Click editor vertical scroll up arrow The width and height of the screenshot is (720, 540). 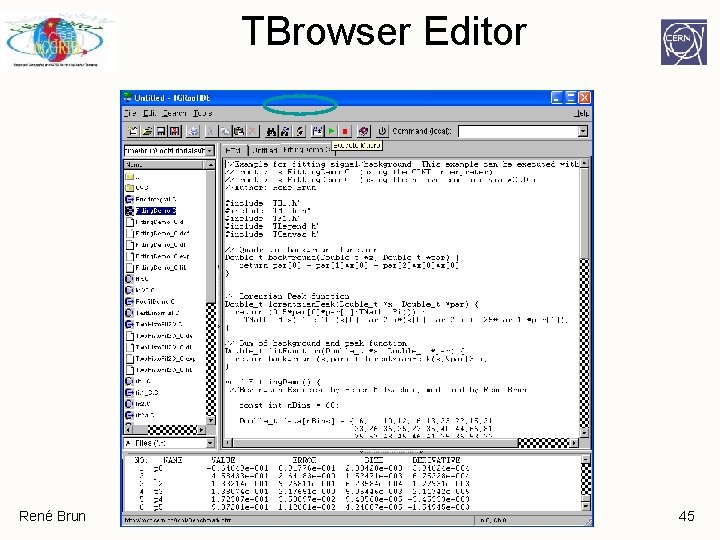pyautogui.click(x=585, y=163)
